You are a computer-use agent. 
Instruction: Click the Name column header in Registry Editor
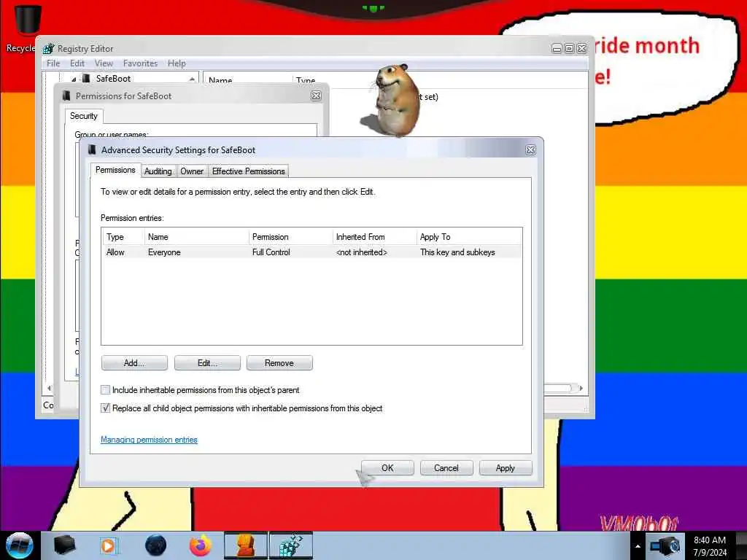click(248, 79)
